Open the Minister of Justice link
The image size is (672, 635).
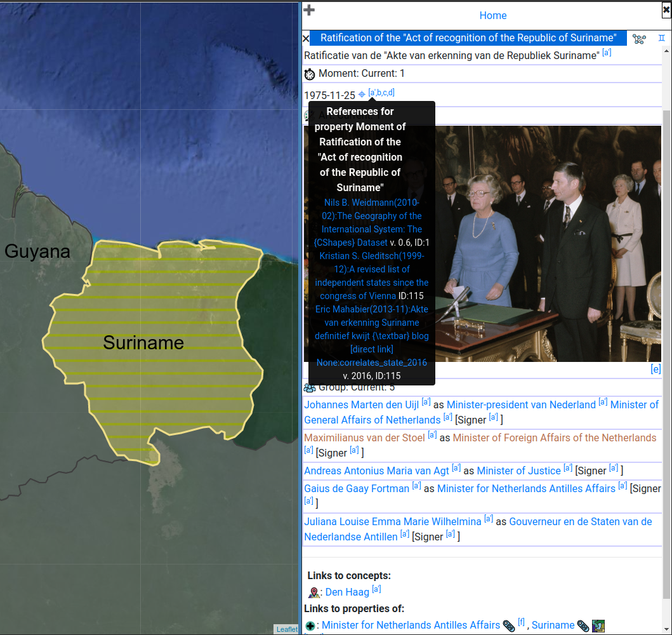coord(518,471)
